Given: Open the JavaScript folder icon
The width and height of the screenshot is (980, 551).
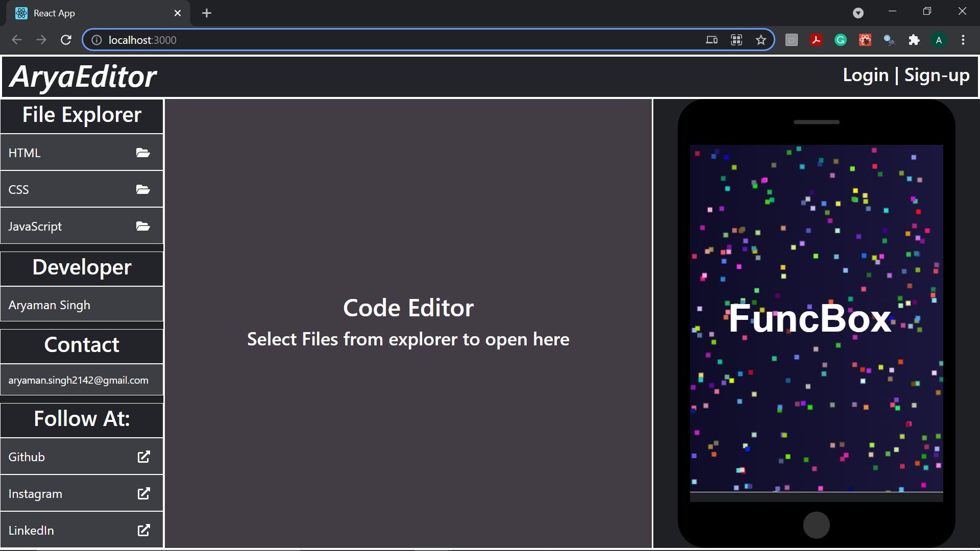Looking at the screenshot, I should click(x=143, y=226).
